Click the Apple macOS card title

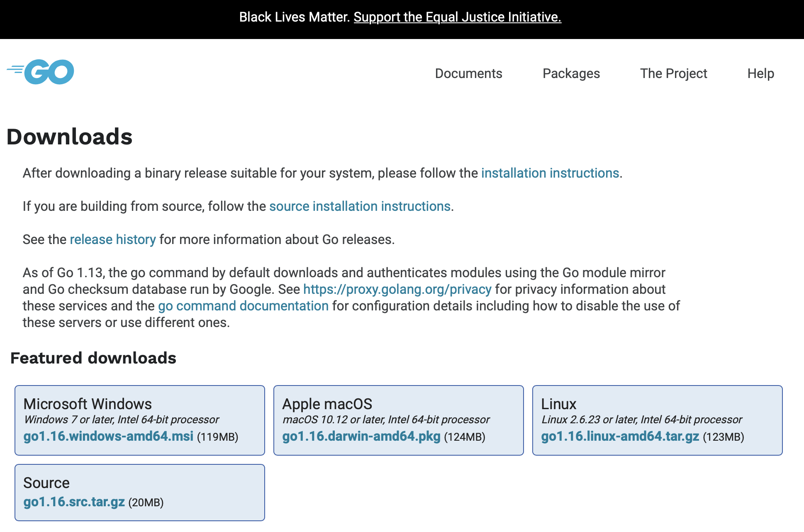327,404
